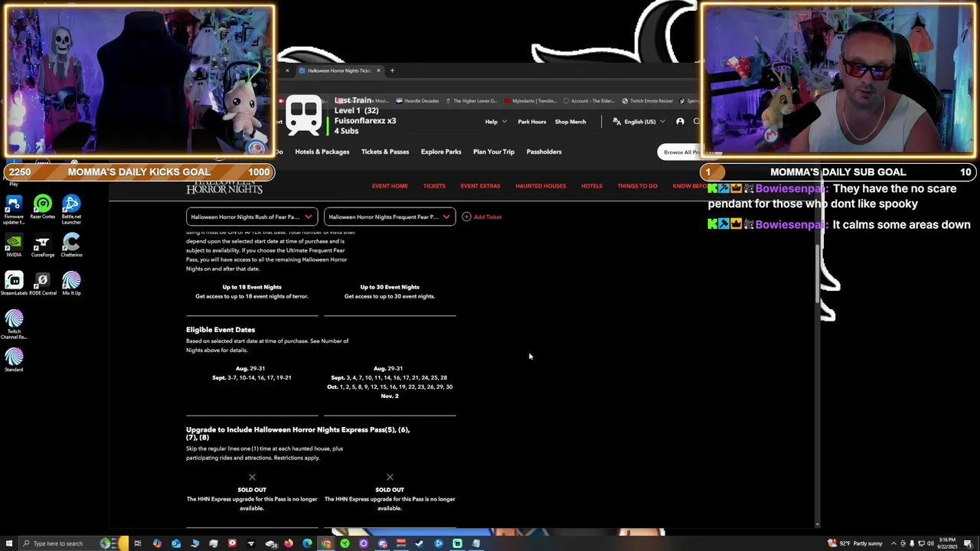This screenshot has width=980, height=551.
Task: Open the StreamLabels desktop shortcut
Action: [14, 284]
